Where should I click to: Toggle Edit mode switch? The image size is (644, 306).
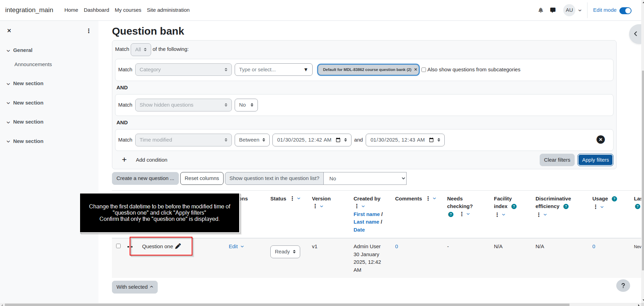coord(625,10)
